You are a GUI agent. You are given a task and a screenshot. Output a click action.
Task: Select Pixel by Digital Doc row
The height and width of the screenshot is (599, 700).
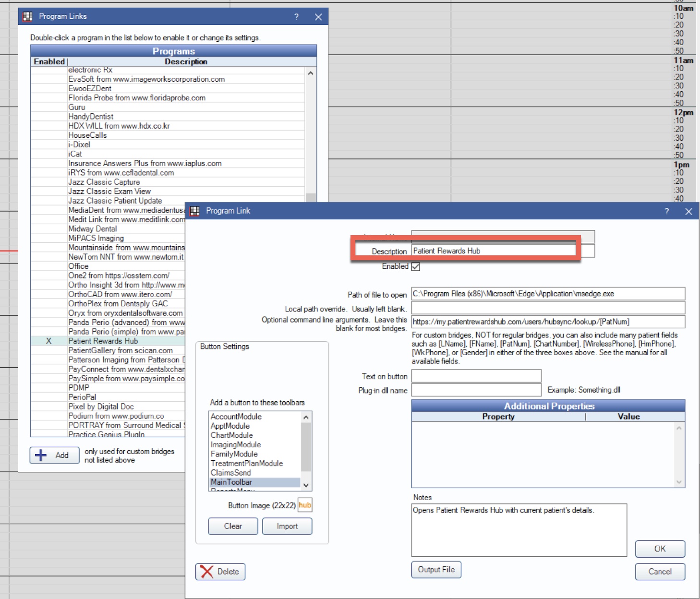pos(108,407)
